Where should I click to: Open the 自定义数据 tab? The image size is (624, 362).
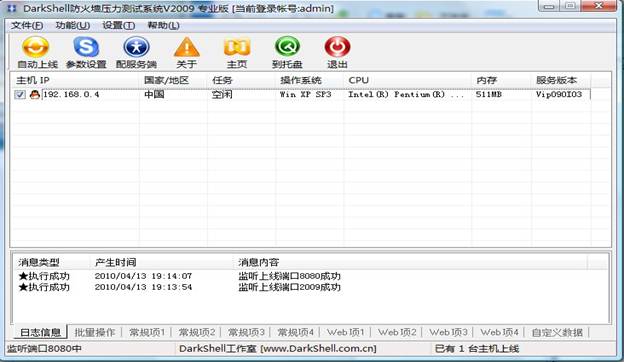[x=557, y=332]
